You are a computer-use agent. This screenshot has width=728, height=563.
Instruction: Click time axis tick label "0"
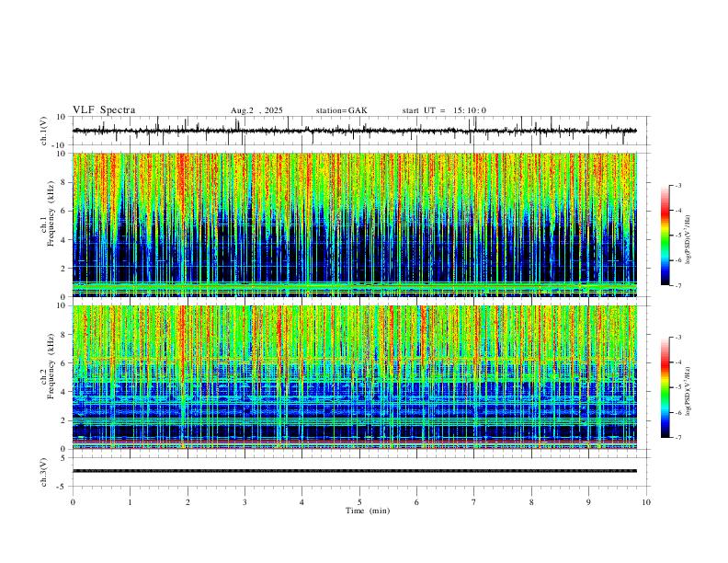[73, 502]
